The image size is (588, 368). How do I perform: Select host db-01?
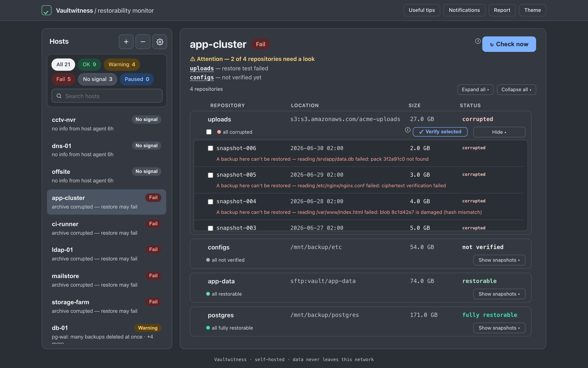pos(106,332)
